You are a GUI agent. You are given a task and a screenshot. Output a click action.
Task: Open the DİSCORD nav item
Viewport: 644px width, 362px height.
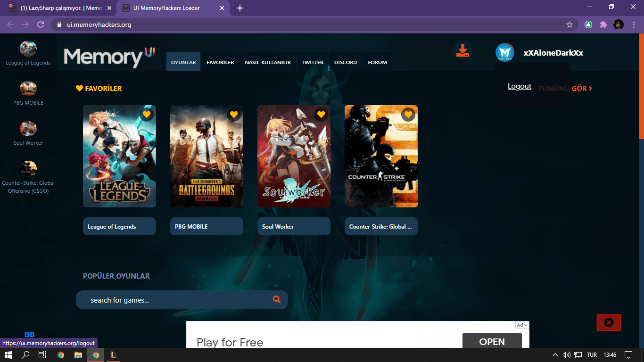pyautogui.click(x=346, y=62)
